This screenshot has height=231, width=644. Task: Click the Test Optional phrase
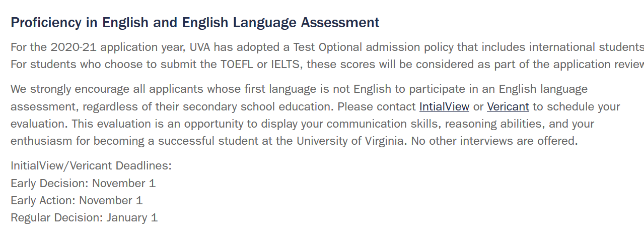pos(327,47)
